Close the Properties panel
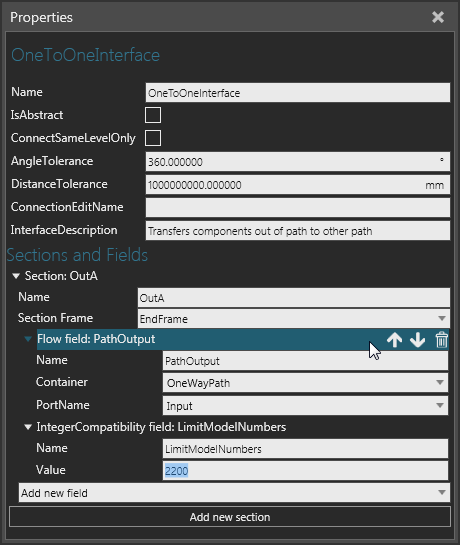460x545 pixels. [438, 17]
